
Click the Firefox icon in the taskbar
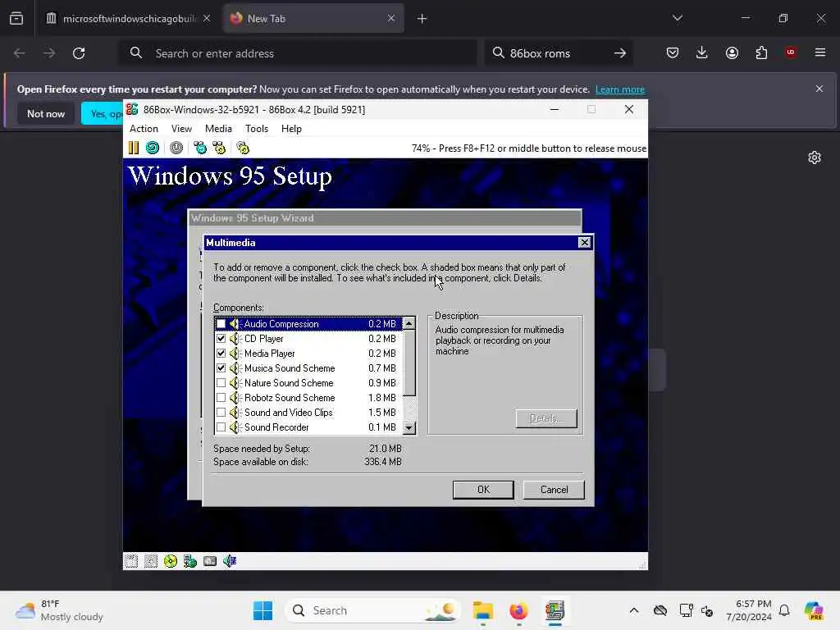[518, 610]
